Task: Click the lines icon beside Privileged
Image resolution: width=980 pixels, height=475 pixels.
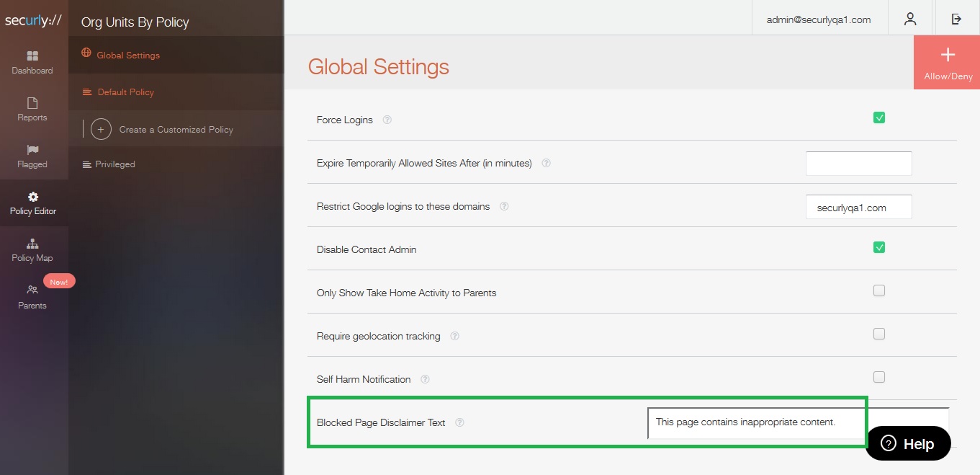Action: (x=87, y=164)
